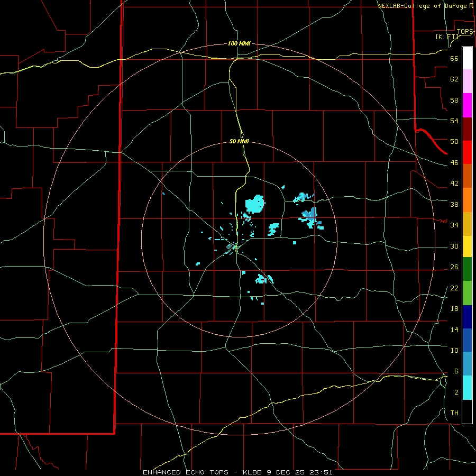The width and height of the screenshot is (476, 476).
Task: Click the white 66 kft legend swatch
Action: 467,58
